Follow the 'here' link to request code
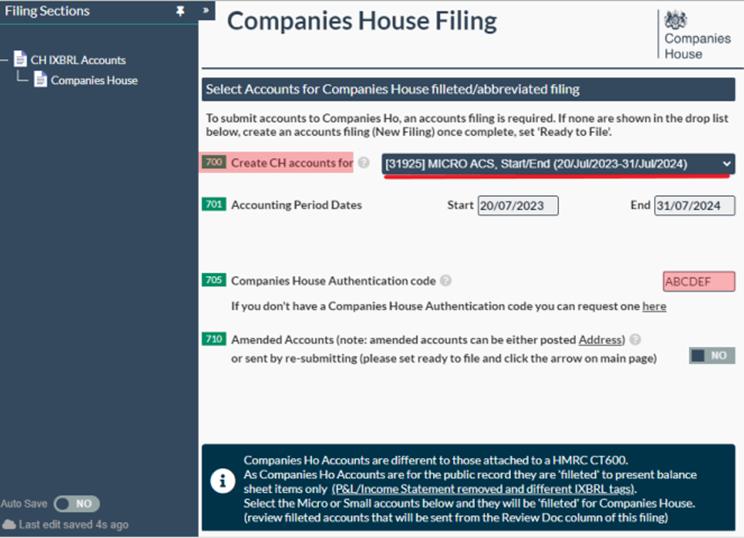Screen dimensions: 744x538 point(654,306)
